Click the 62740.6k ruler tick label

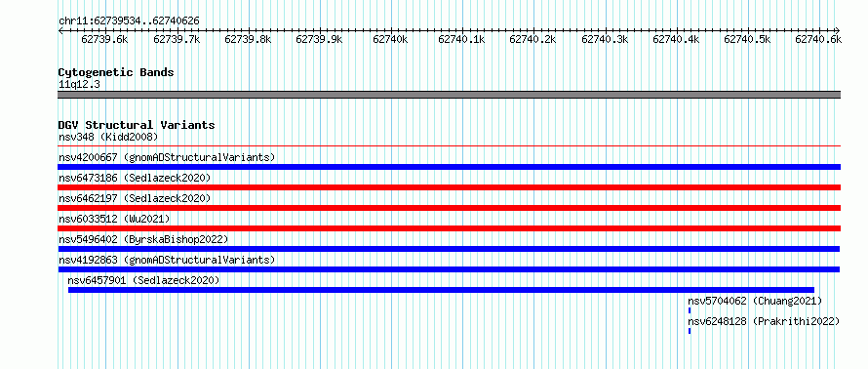pos(818,39)
